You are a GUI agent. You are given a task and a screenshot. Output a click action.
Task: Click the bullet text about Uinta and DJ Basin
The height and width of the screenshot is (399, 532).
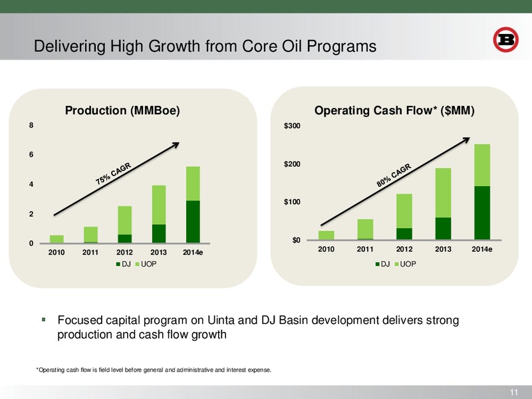258,327
